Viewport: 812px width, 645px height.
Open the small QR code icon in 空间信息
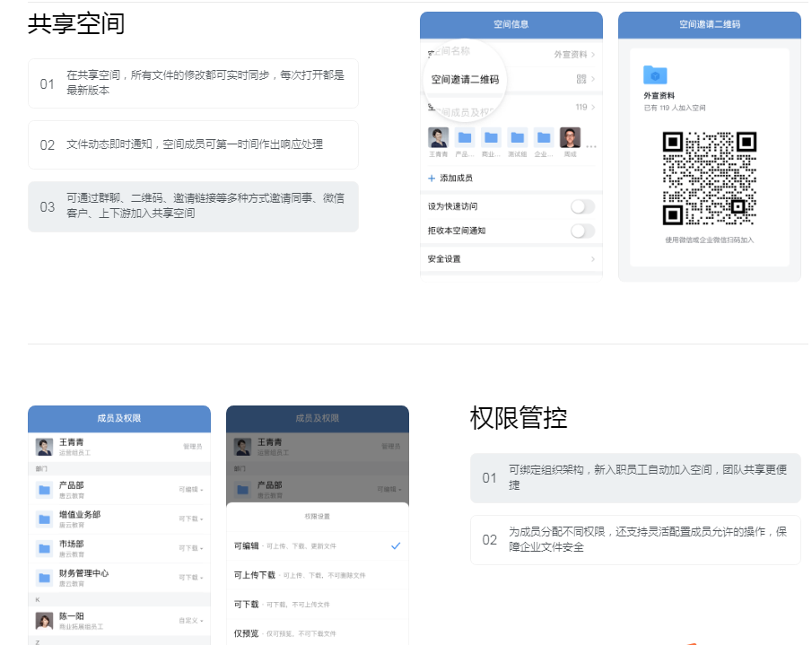click(581, 79)
